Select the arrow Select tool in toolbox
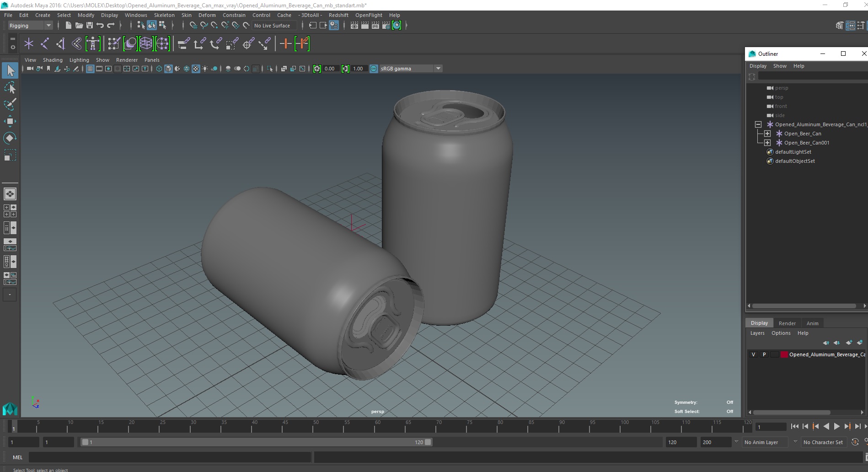This screenshot has height=472, width=868. [x=10, y=70]
